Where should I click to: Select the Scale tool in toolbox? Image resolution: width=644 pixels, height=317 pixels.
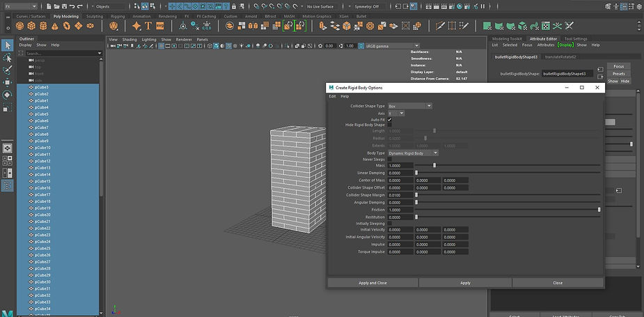(8, 108)
